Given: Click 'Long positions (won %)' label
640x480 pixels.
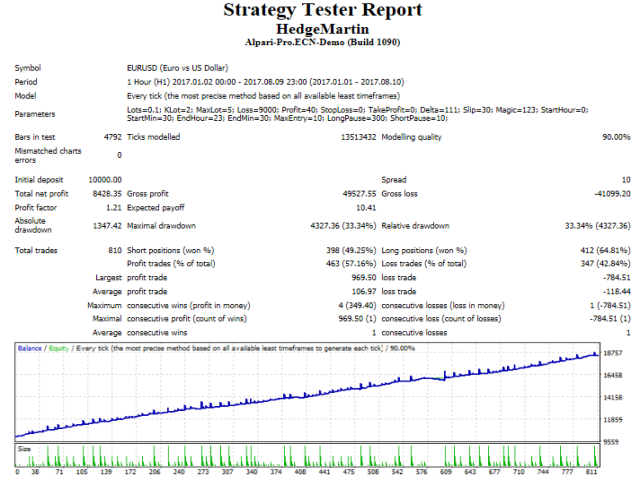Looking at the screenshot, I should 424,250.
